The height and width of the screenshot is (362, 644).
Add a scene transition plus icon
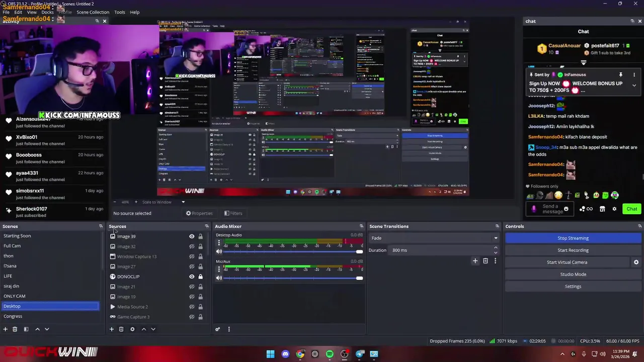[475, 261]
